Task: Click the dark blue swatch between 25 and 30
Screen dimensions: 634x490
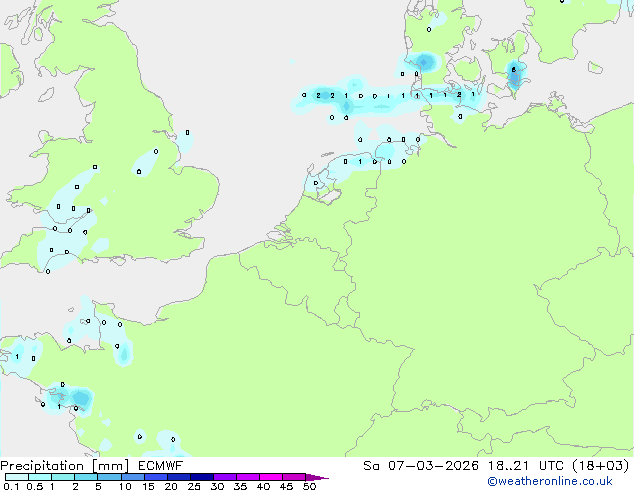Action: tap(202, 477)
